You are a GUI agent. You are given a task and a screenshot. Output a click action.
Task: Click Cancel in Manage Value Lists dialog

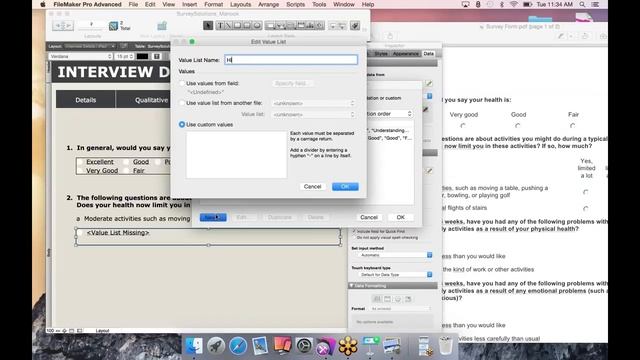point(369,218)
